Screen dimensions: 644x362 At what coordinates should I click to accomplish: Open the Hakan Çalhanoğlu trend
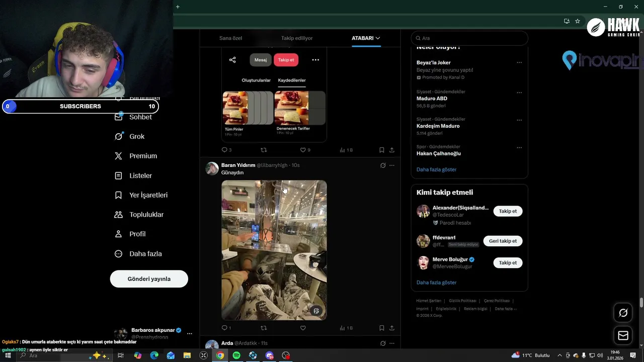(x=438, y=153)
